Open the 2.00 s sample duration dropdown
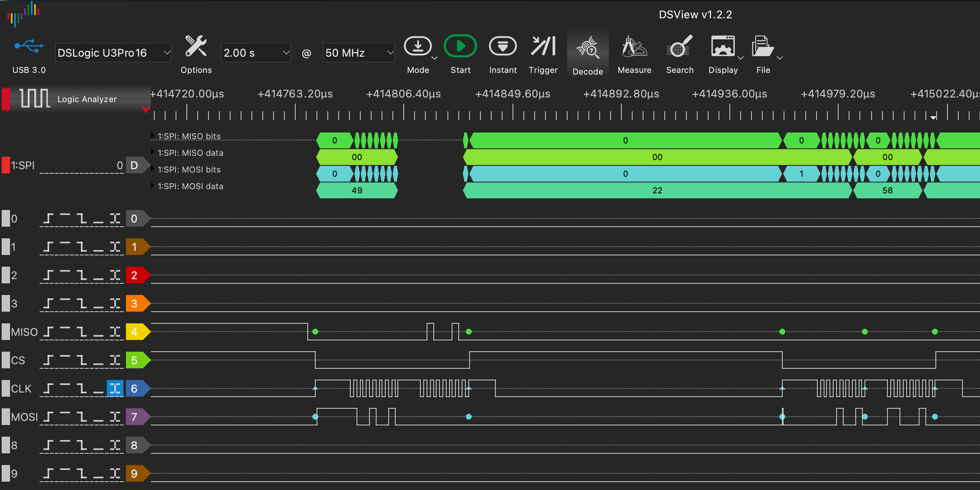 [x=256, y=53]
